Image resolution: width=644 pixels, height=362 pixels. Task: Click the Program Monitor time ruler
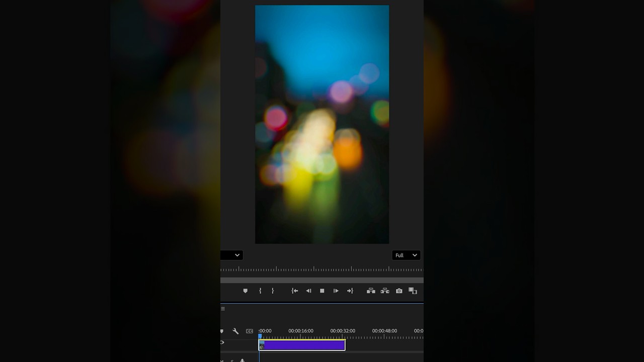pos(322,269)
